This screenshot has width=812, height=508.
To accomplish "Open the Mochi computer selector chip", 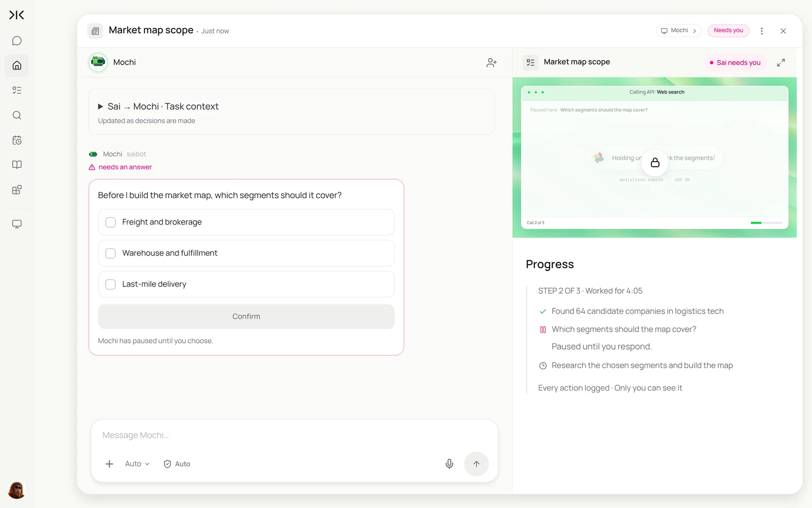I will (x=679, y=30).
